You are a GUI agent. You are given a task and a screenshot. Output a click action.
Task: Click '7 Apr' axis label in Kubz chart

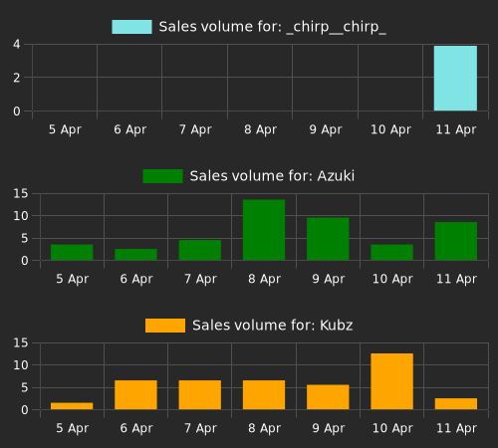pos(200,428)
